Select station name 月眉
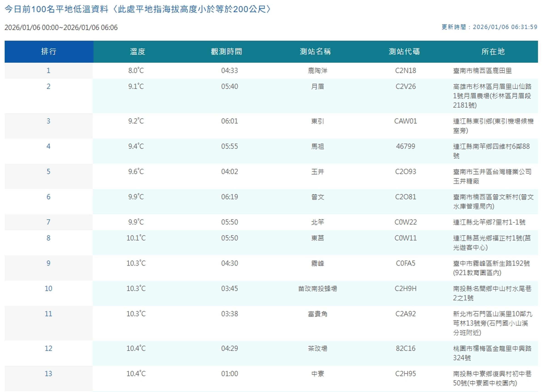545x392 pixels. click(x=317, y=86)
